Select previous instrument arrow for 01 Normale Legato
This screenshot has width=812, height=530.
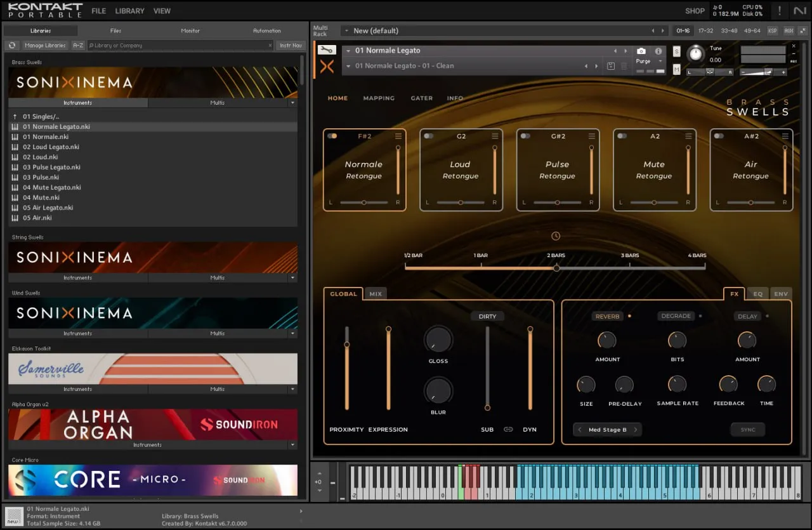click(x=615, y=51)
